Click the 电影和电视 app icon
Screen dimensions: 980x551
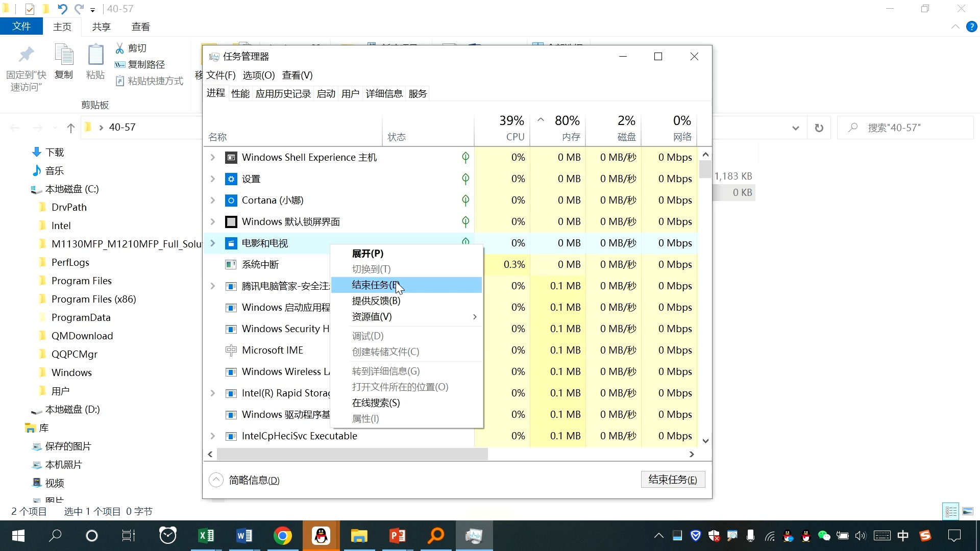click(x=231, y=243)
